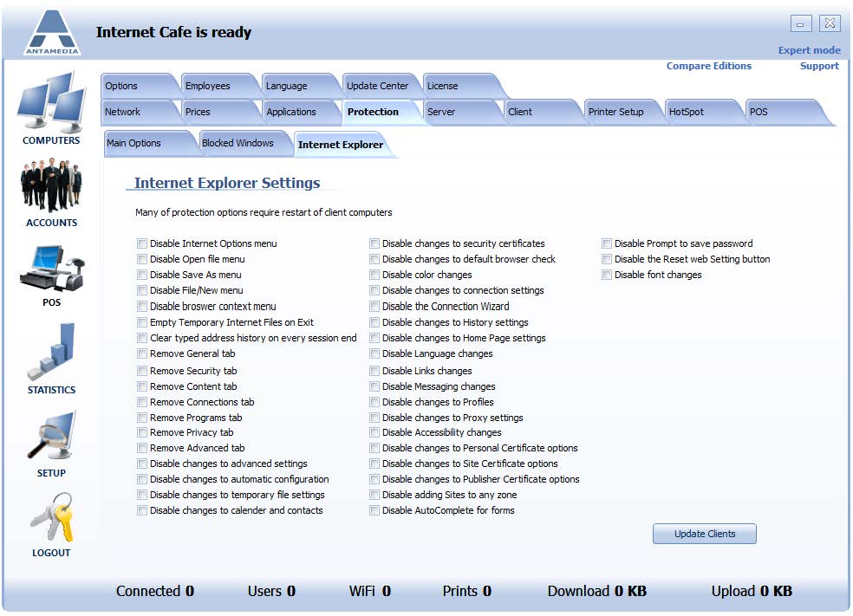Open the POS register icon
The height and width of the screenshot is (616, 853).
[52, 269]
